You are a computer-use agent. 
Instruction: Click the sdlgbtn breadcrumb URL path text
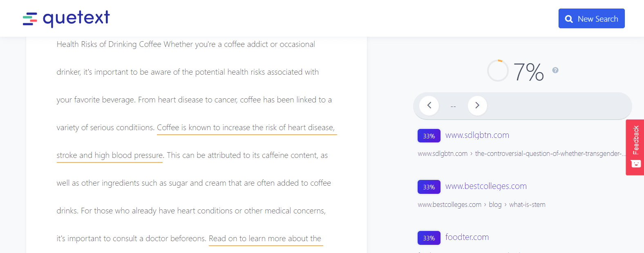548,154
